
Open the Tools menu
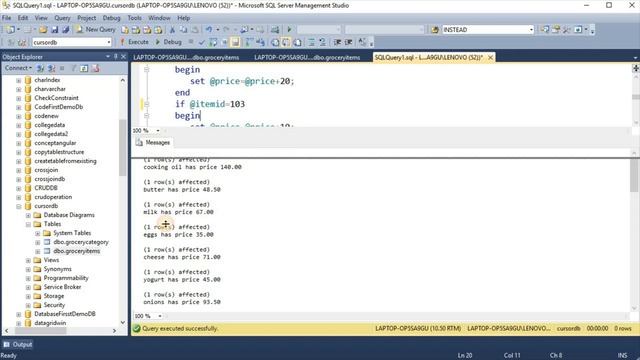tap(134, 18)
